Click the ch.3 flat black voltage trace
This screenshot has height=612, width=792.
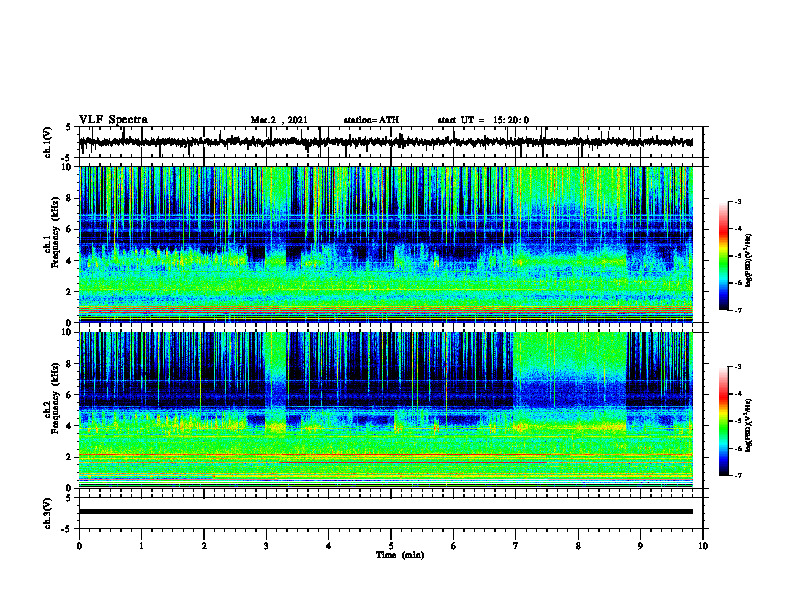pyautogui.click(x=385, y=512)
